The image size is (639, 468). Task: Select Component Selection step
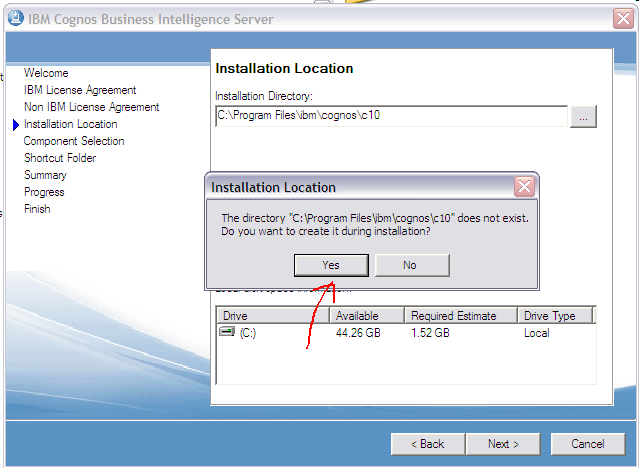point(74,141)
